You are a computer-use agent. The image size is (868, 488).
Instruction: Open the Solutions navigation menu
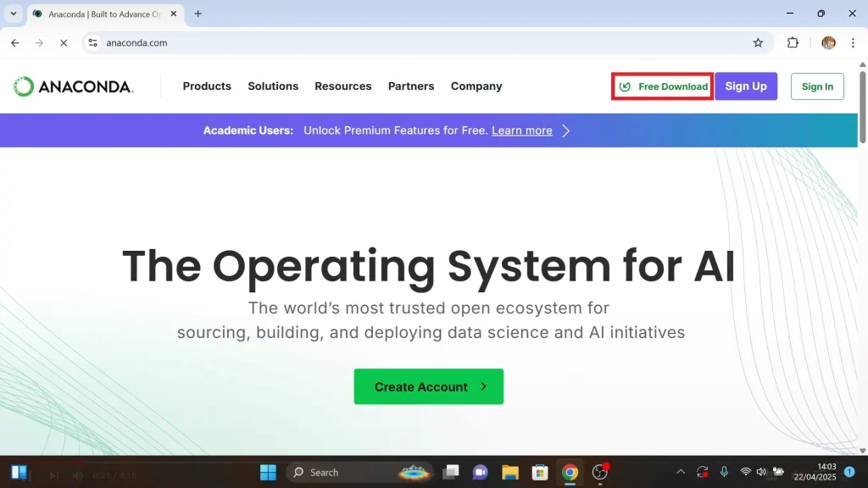[x=273, y=86]
